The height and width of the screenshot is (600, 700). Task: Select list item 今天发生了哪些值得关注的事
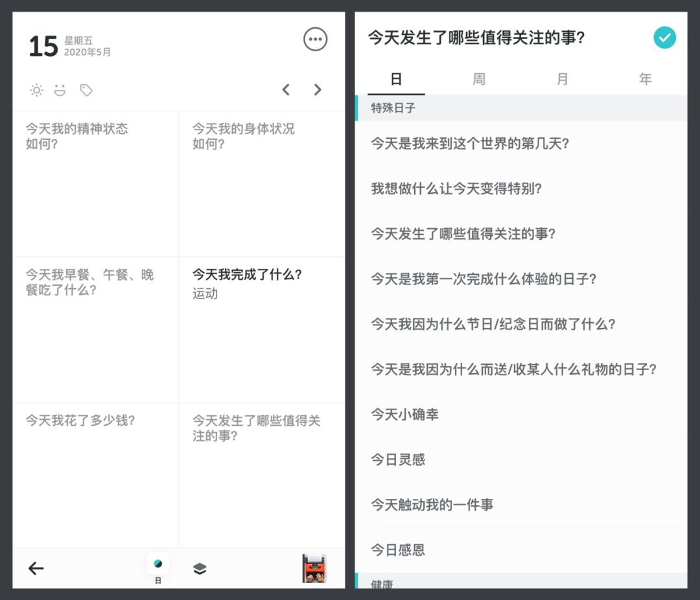pos(521,234)
